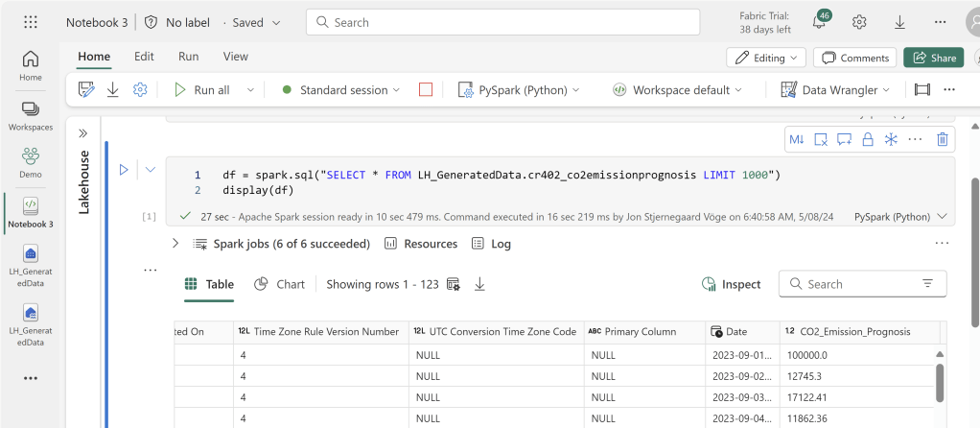Convert cell to markdown via M↓ icon
980x428 pixels.
pos(797,139)
